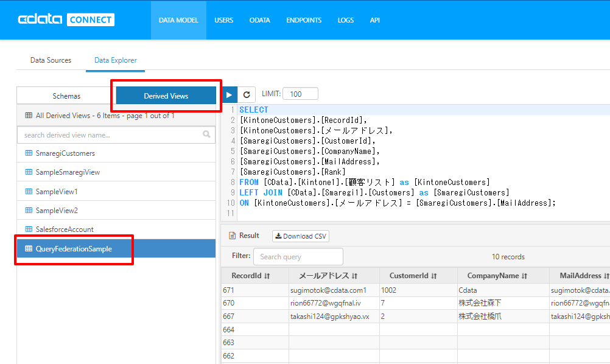
Task: Switch to the Schemas tab
Action: [x=66, y=96]
